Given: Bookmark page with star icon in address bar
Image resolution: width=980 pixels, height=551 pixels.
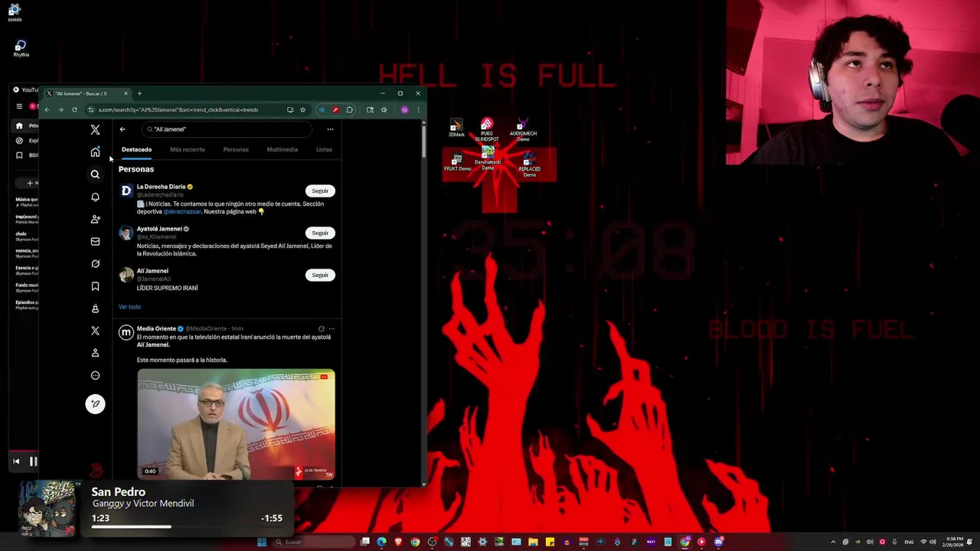Looking at the screenshot, I should tap(302, 109).
